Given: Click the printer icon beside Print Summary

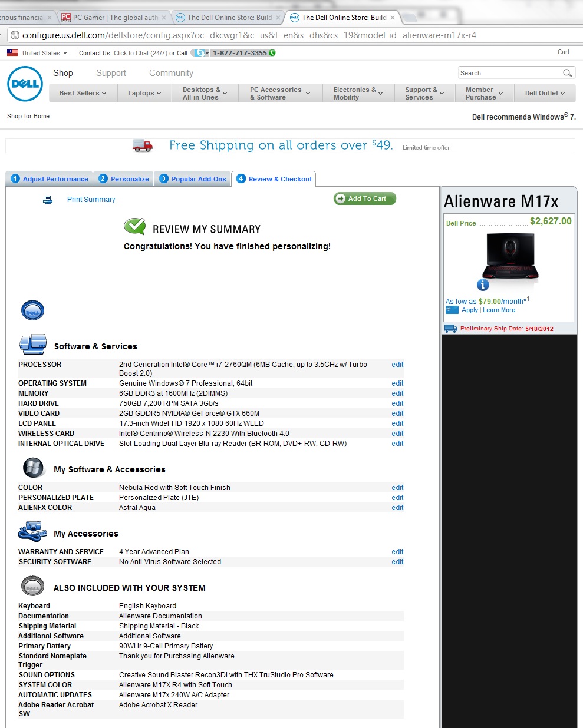Looking at the screenshot, I should tap(48, 200).
